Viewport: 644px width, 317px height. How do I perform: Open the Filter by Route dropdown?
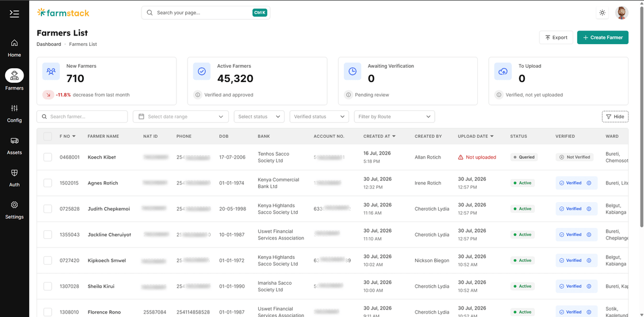pos(394,117)
